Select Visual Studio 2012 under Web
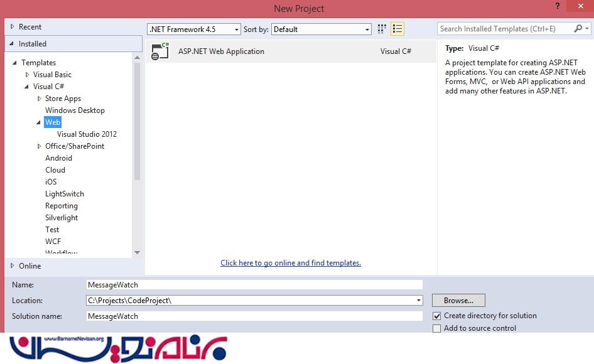The width and height of the screenshot is (594, 364). [87, 134]
